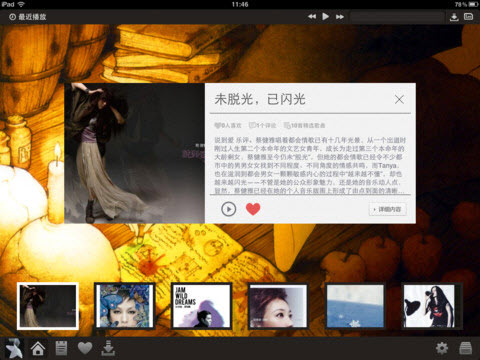Screen dimensions: 480x360
Task: Open the 最近播放 recent plays menu
Action: (28, 17)
